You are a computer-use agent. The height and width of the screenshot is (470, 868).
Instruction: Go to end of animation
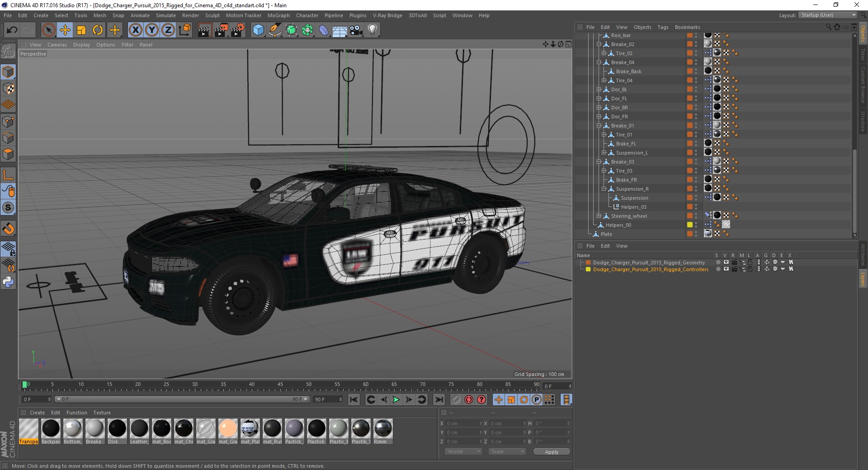coord(439,399)
